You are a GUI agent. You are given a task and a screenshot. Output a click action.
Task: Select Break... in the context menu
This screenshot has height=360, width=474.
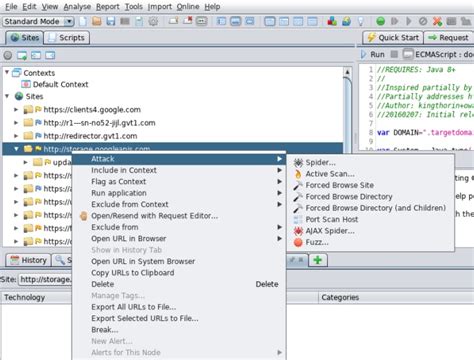[179, 330]
